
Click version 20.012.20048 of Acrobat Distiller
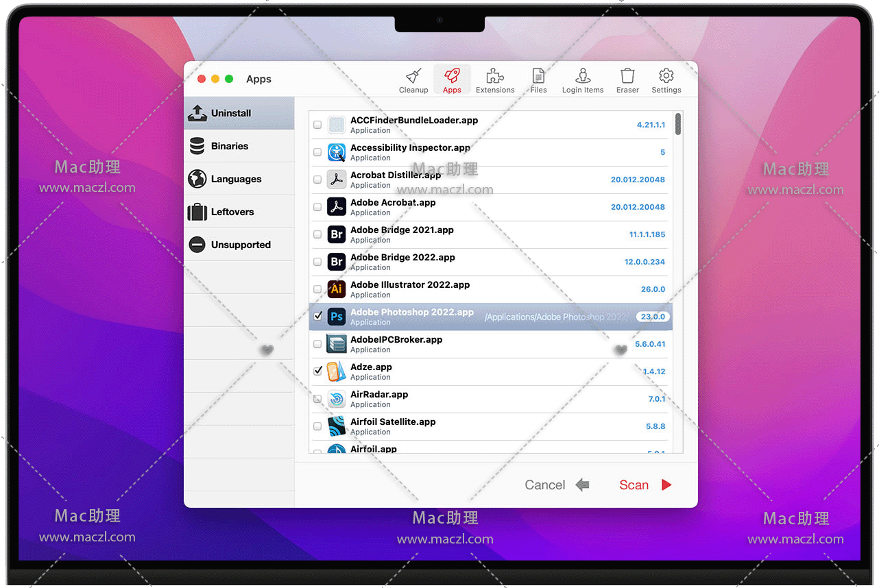pos(638,180)
